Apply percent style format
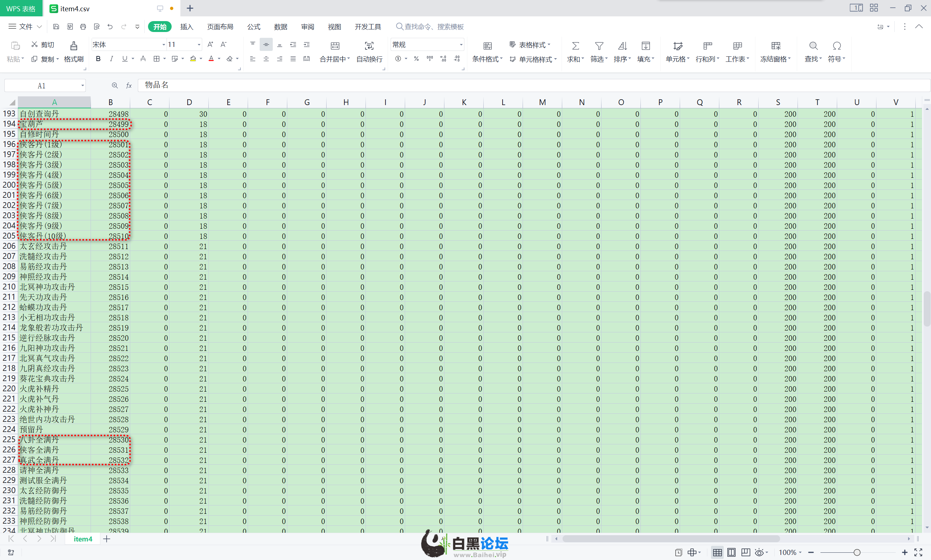 [x=416, y=59]
